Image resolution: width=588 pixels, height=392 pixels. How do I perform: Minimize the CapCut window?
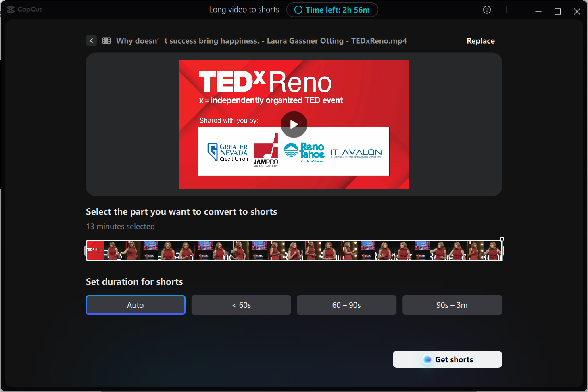[x=538, y=11]
